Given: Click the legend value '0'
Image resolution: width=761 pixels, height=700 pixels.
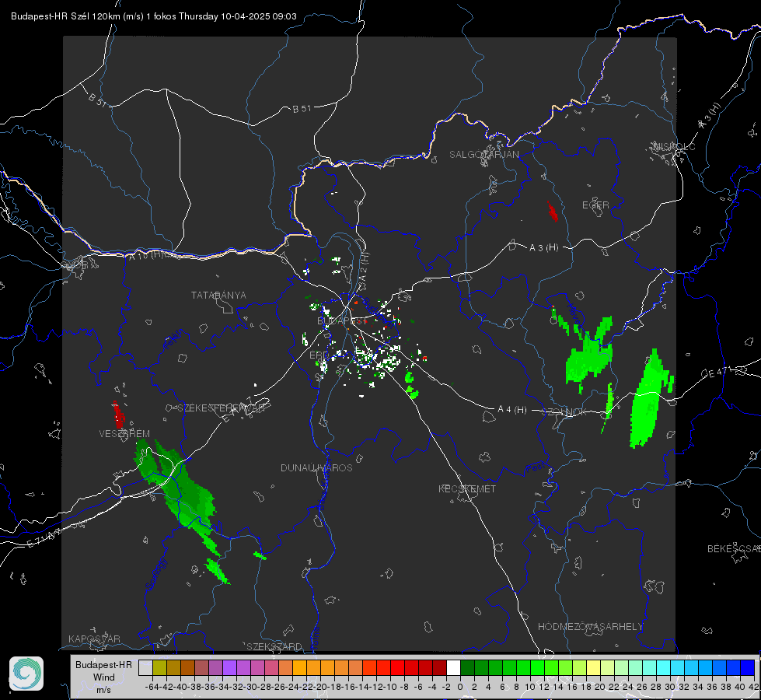Looking at the screenshot, I should 460,687.
